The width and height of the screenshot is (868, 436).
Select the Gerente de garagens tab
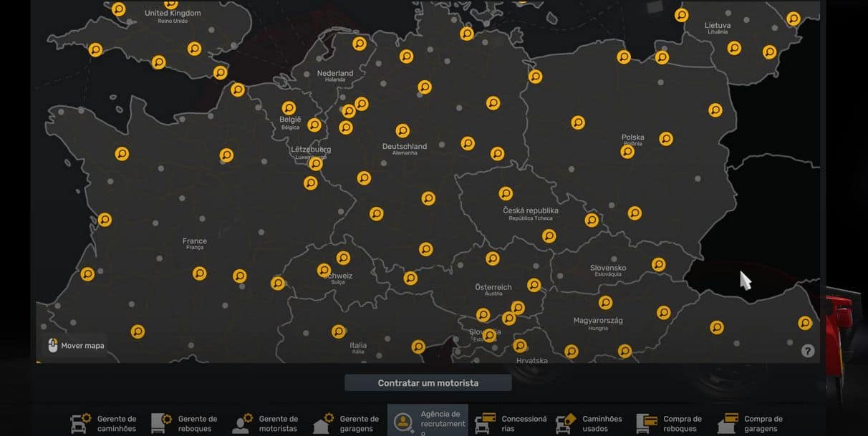(347, 423)
